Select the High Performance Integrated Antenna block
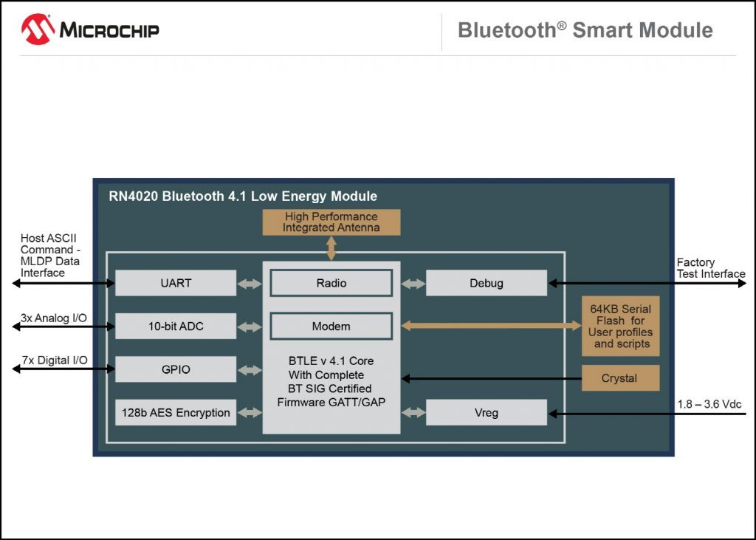This screenshot has height=540, width=756. click(x=331, y=222)
